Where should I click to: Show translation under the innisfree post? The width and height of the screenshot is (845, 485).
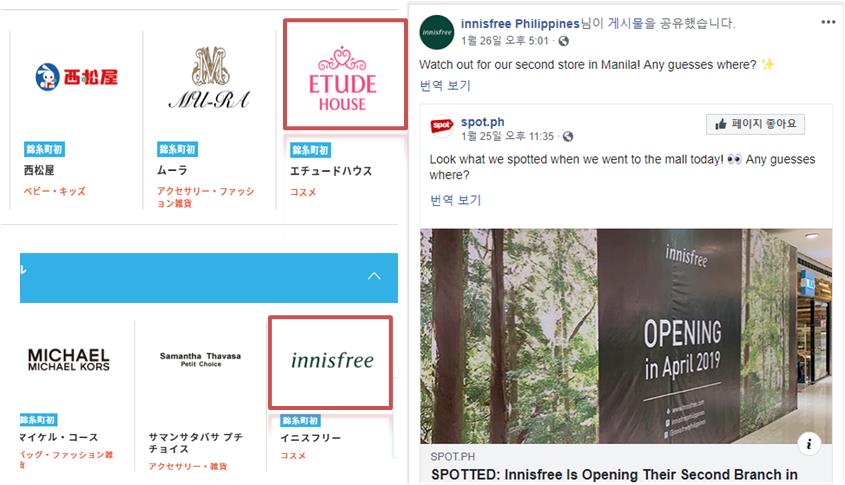(445, 86)
